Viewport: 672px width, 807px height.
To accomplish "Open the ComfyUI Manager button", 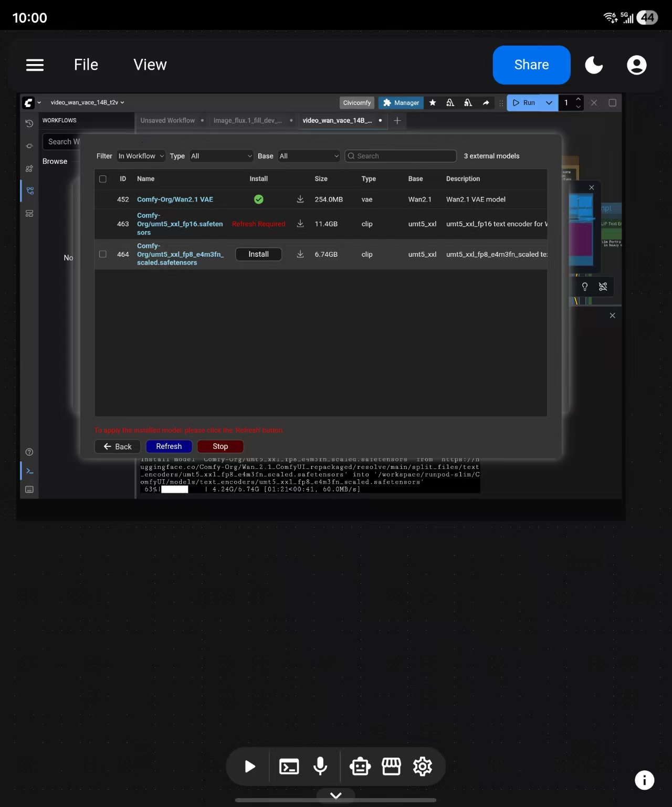I will [x=401, y=103].
